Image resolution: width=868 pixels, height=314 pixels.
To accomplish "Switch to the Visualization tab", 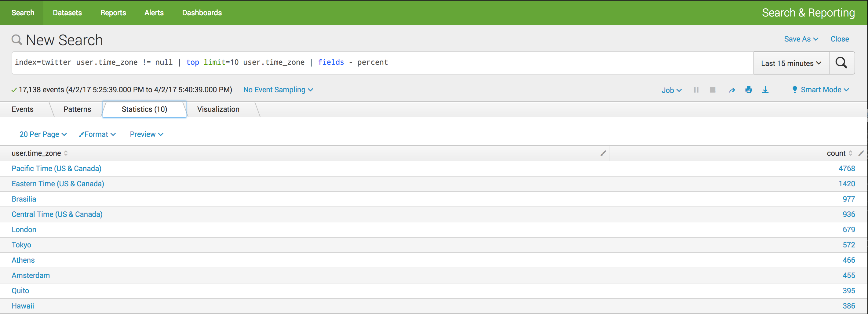I will (x=218, y=109).
